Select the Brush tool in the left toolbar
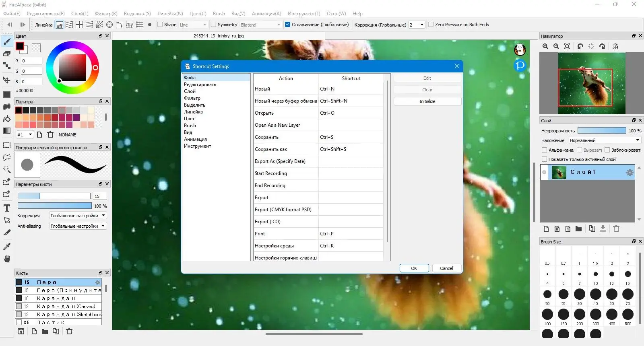 pyautogui.click(x=7, y=41)
